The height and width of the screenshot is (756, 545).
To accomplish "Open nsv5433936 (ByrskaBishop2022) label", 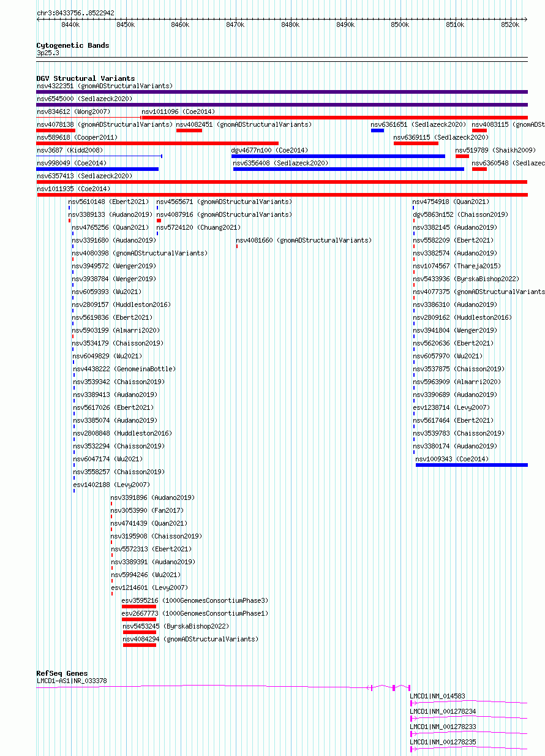I will click(x=465, y=279).
